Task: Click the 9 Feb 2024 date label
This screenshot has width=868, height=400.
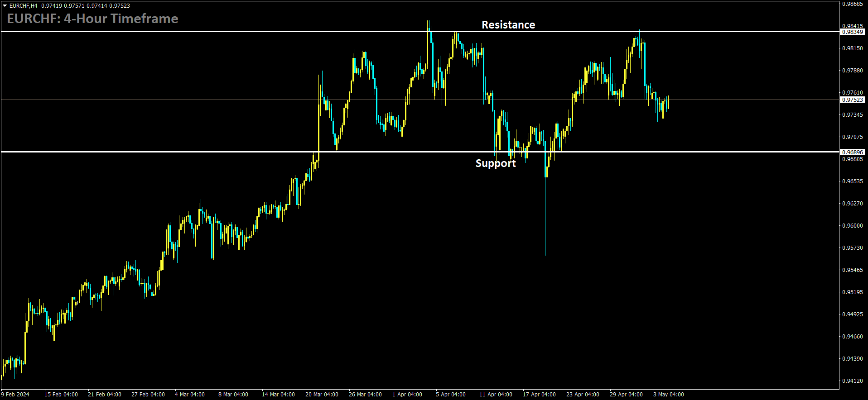Action: (x=15, y=395)
